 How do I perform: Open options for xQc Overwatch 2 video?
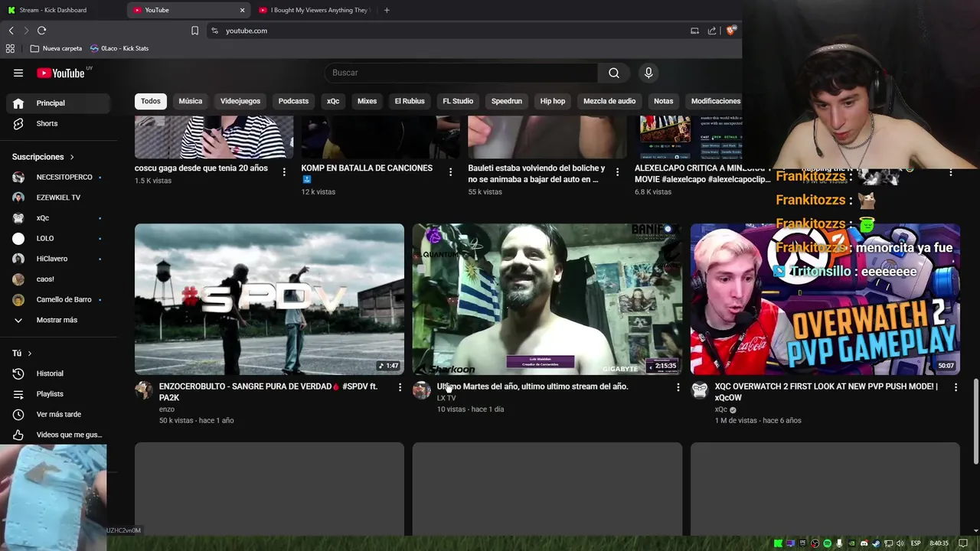(x=955, y=387)
